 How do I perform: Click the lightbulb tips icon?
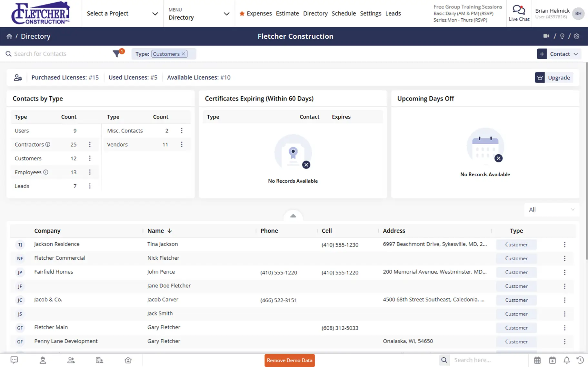tap(562, 36)
